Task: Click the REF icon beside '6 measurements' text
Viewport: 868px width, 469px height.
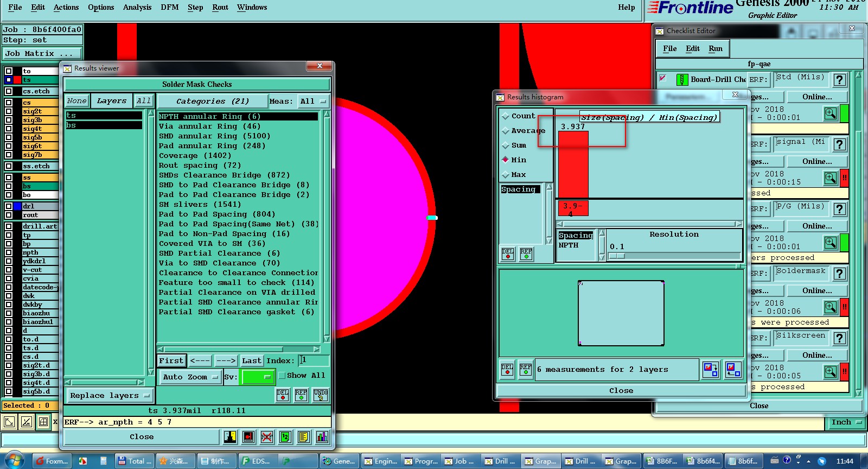Action: [526, 370]
